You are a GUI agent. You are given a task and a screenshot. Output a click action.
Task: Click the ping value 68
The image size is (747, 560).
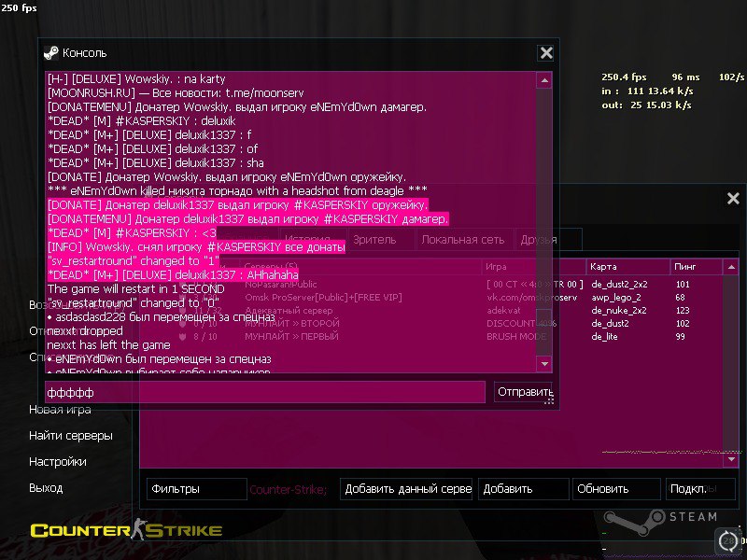coord(681,298)
